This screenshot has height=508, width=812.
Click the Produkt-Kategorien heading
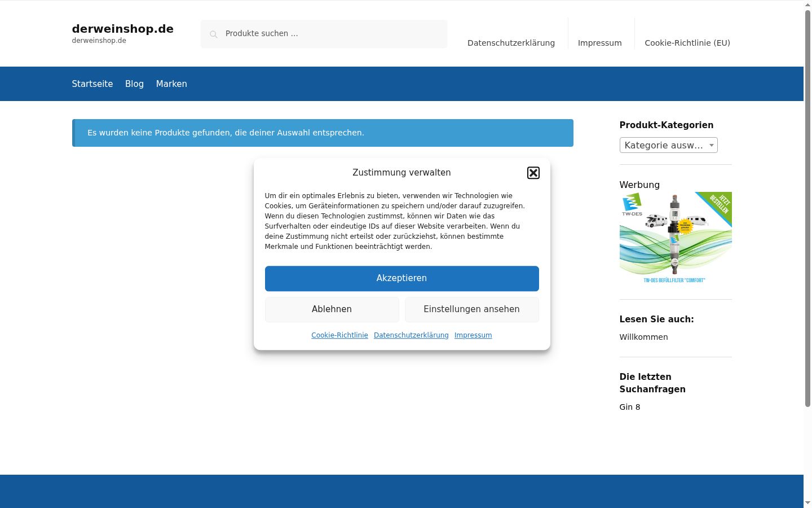pyautogui.click(x=666, y=125)
